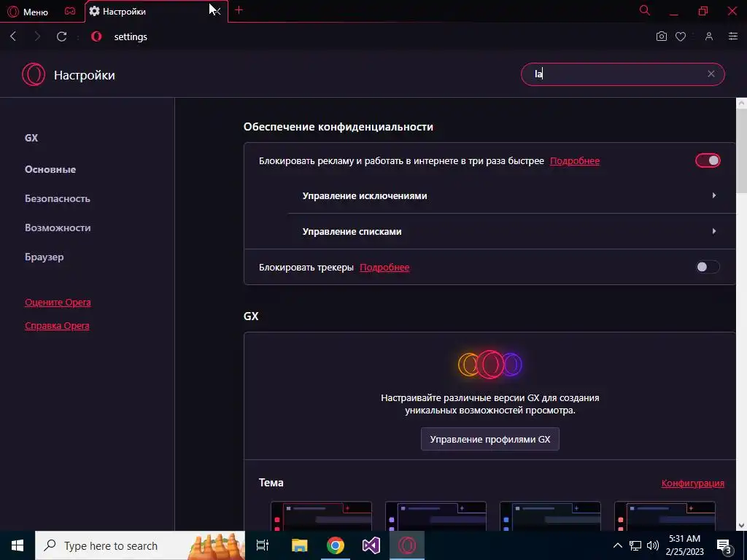Select the fourth theme thumbnail

pos(665,516)
